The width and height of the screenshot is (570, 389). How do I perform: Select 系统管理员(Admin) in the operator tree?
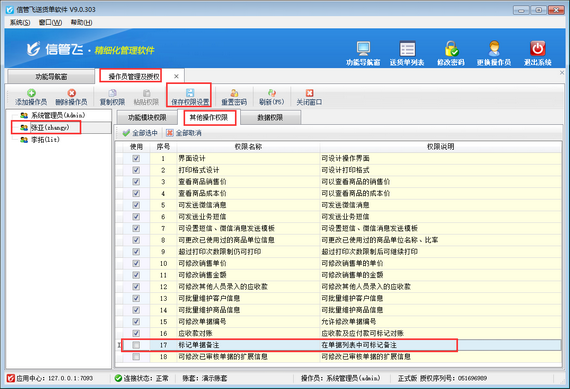pos(58,115)
